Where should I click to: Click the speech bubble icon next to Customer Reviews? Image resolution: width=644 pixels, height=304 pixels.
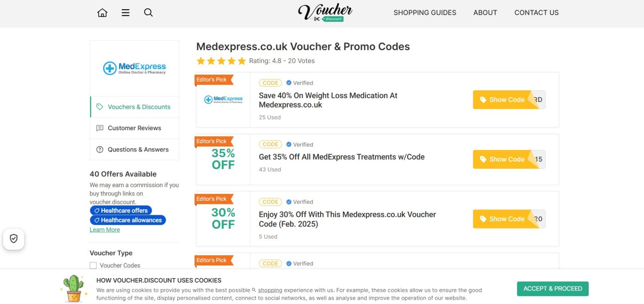click(99, 128)
